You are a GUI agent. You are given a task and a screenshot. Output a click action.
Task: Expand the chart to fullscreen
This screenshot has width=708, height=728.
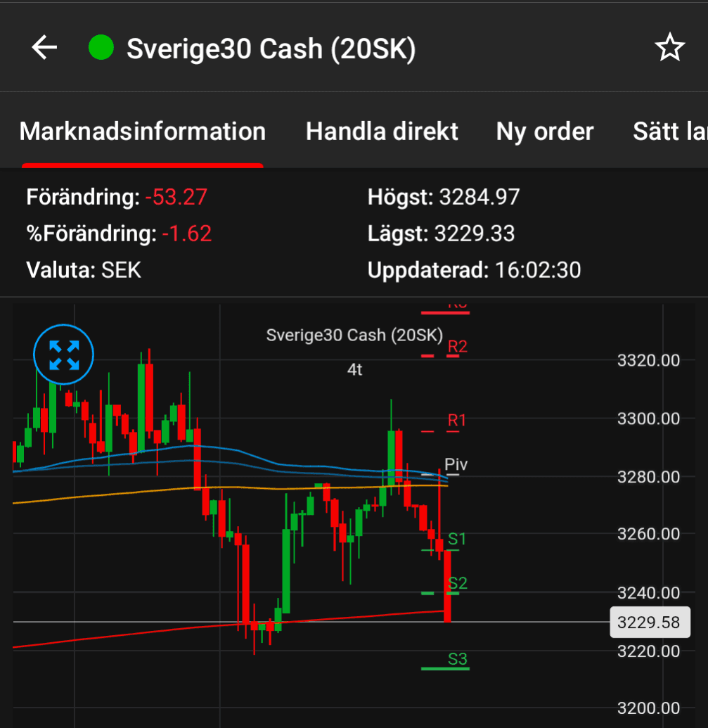(x=63, y=355)
